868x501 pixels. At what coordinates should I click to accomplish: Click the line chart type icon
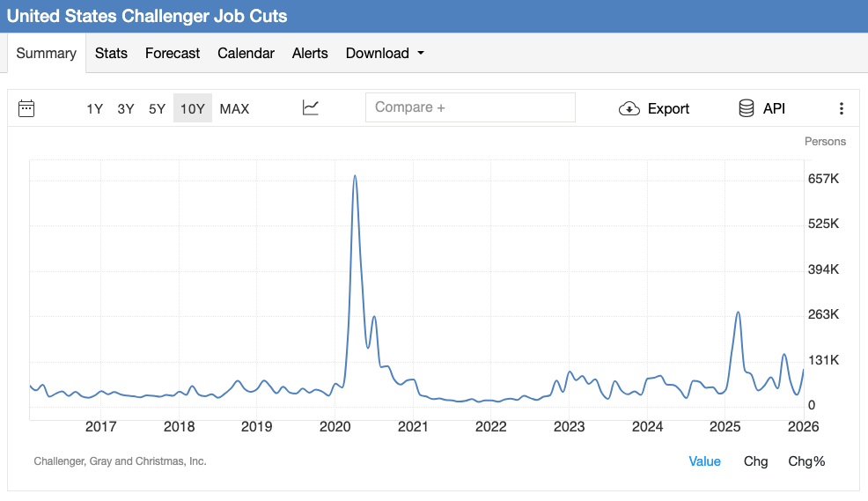(311, 107)
